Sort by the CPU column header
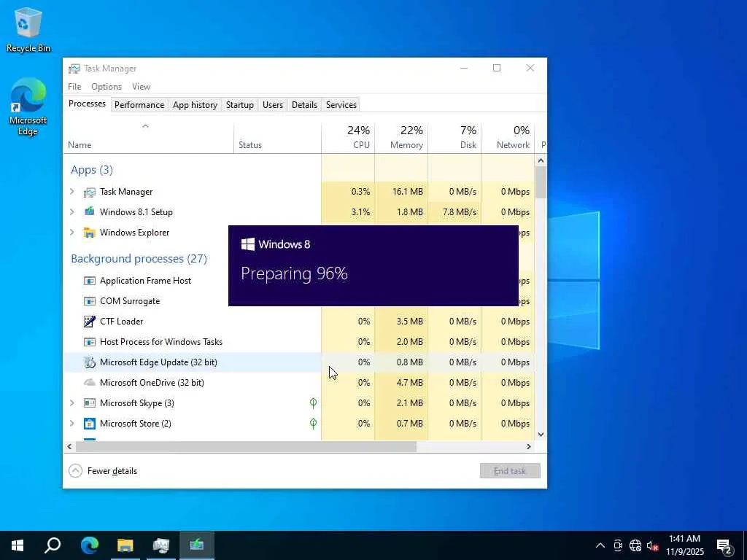747x560 pixels. 348,138
